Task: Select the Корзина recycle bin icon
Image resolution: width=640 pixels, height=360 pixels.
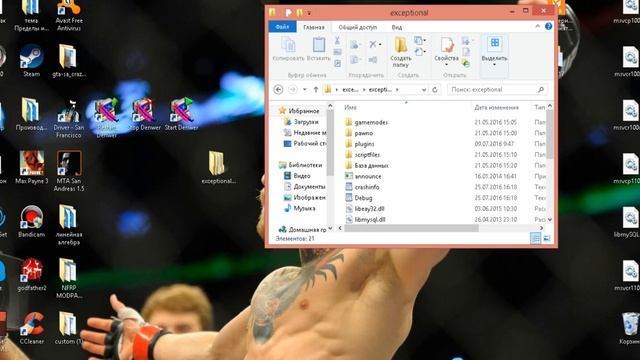Action: tap(631, 328)
